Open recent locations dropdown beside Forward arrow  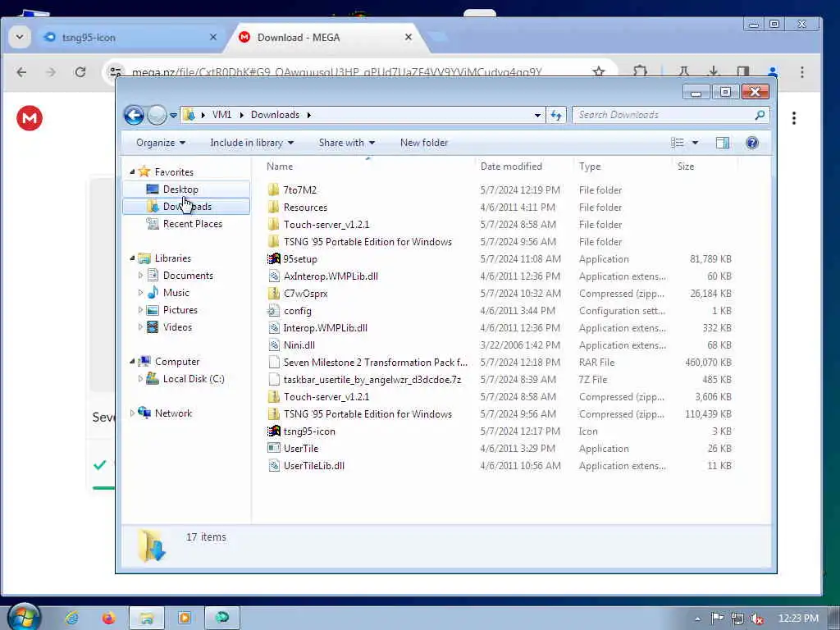point(173,115)
